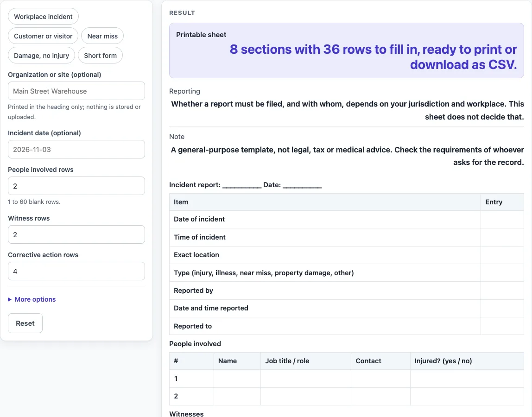Viewport: 532px width, 417px height.
Task: Choose the Customer or visitor preset
Action: tap(43, 36)
